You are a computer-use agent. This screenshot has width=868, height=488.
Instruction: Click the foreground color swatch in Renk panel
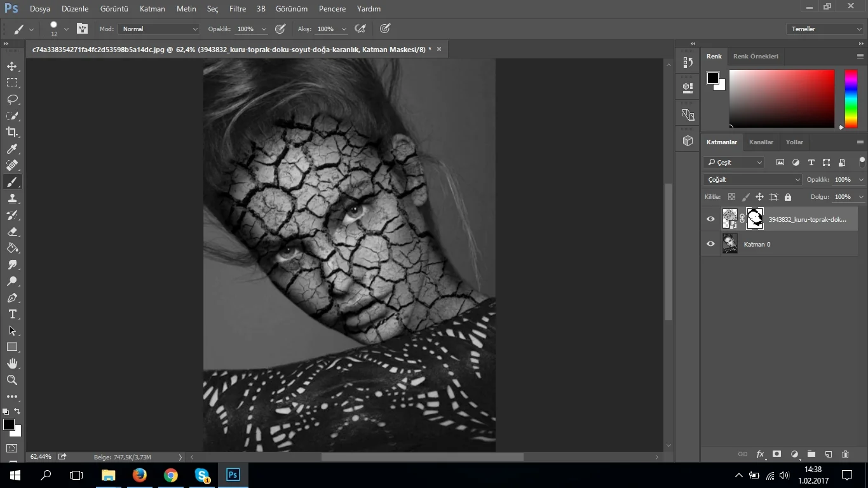coord(713,78)
